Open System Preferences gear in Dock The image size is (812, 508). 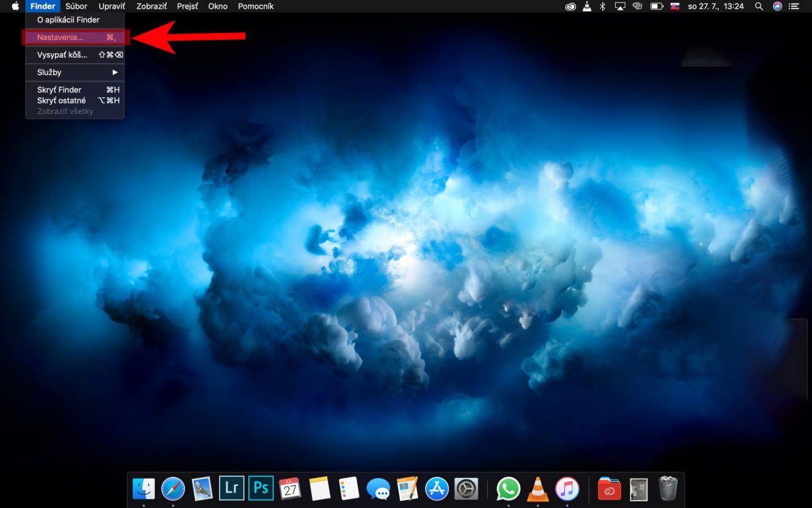pos(467,488)
